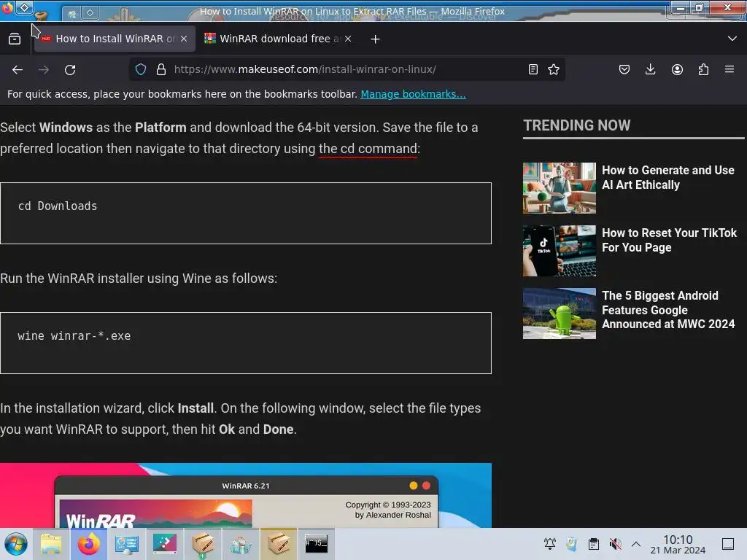The height and width of the screenshot is (560, 747).
Task: Go back to previous page
Action: coord(18,69)
